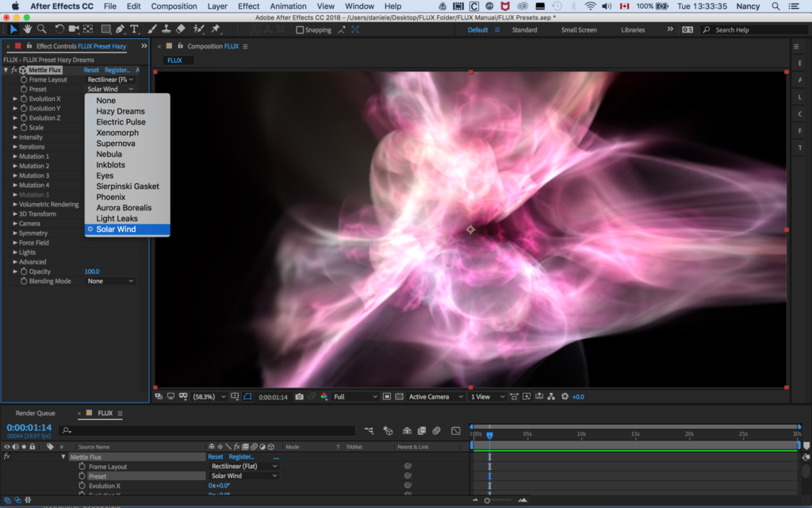
Task: Toggle the Evolution X stopwatch in Effect Controls
Action: [x=24, y=99]
